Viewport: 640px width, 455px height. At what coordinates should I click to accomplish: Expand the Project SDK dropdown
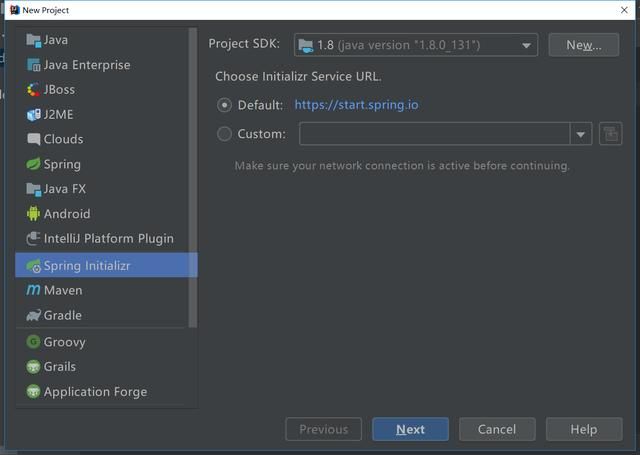[416, 45]
